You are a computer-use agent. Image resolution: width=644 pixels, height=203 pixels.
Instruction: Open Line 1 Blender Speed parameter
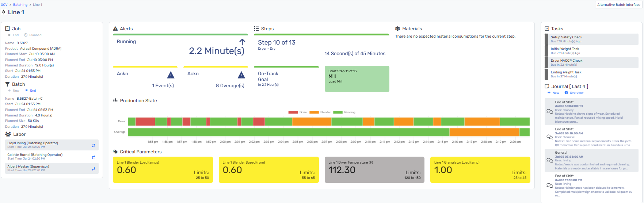coord(269,170)
